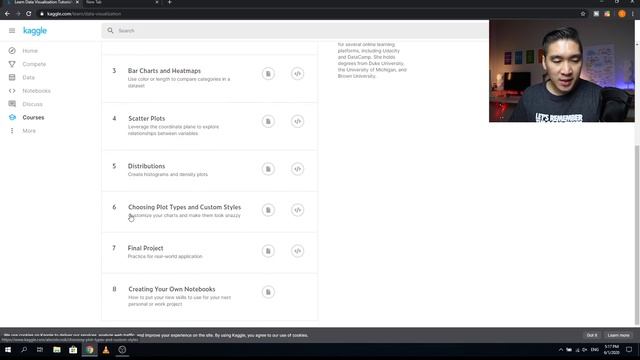Open Creating Your Own Notebooks lesson
Viewport: 640px width, 360px height.
coord(172,289)
